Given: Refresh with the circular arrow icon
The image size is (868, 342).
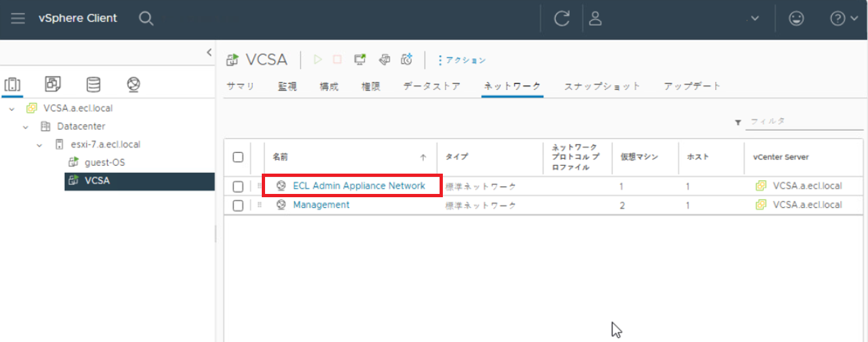Looking at the screenshot, I should tap(562, 18).
